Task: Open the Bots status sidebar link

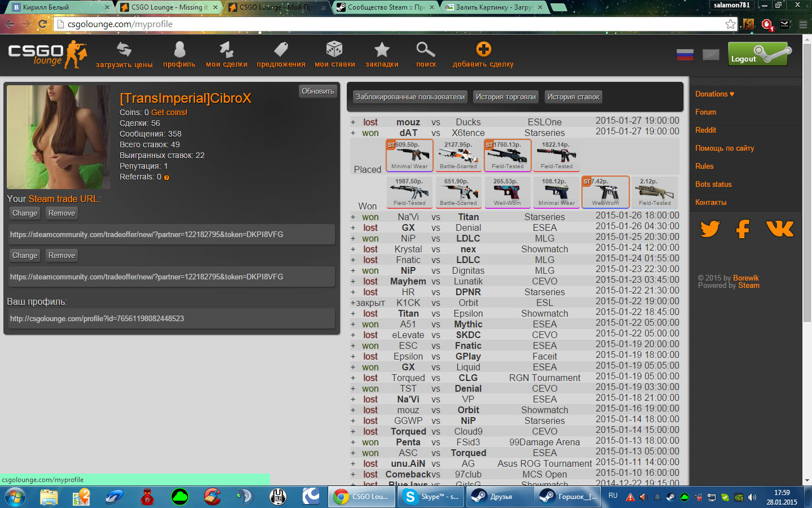Action: (x=713, y=185)
